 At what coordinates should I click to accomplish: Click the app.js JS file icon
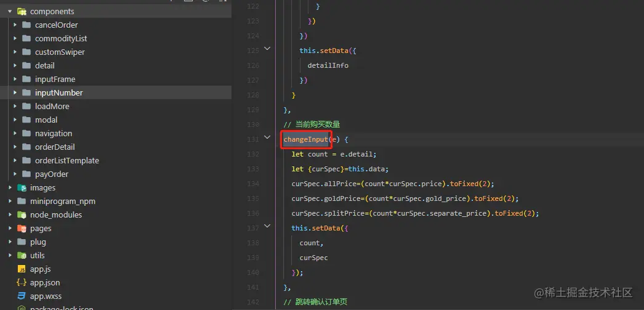pyautogui.click(x=22, y=269)
